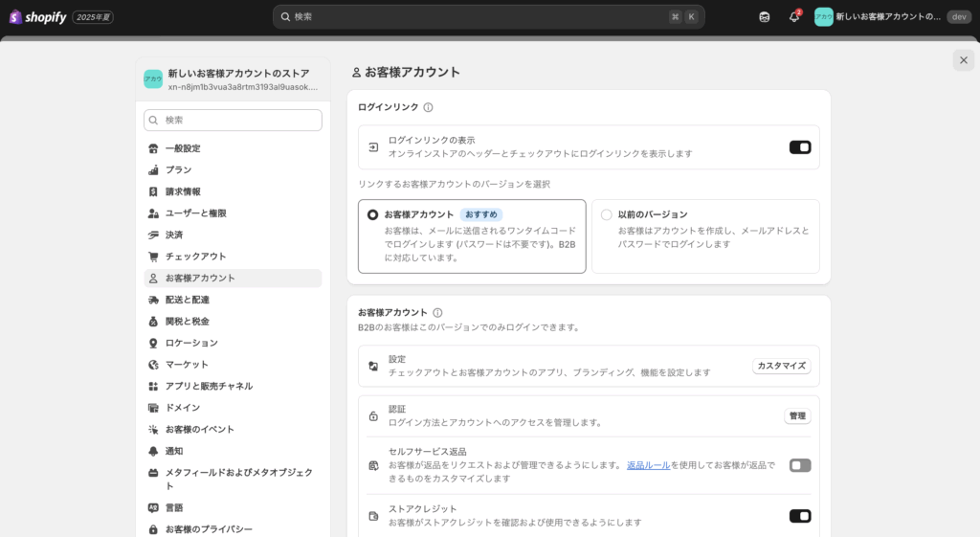Screen dimensions: 980x537
Task: Enable the セルフサービス返品 toggle
Action: (800, 465)
